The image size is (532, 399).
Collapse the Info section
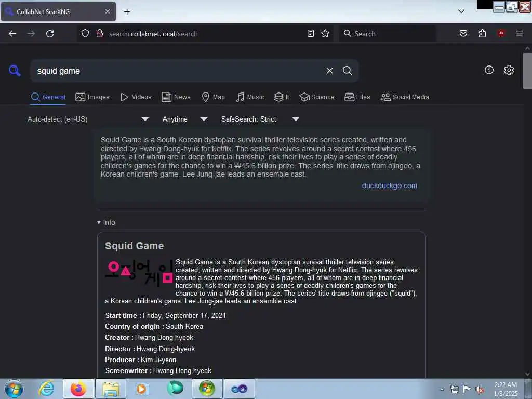pos(106,222)
